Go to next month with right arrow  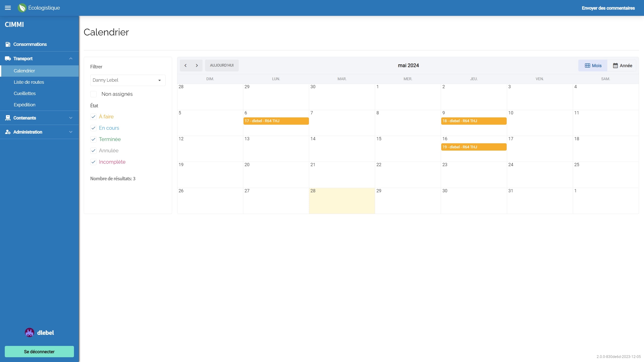click(197, 65)
